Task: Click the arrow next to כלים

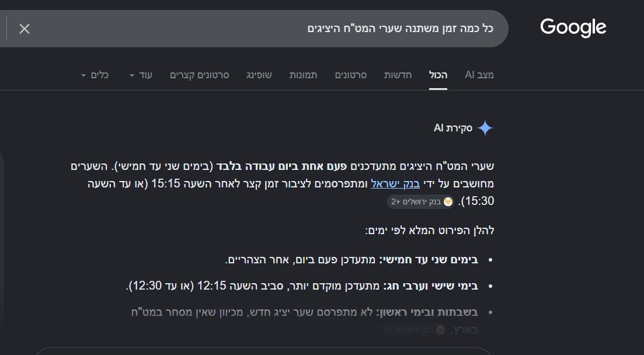Action: point(83,75)
